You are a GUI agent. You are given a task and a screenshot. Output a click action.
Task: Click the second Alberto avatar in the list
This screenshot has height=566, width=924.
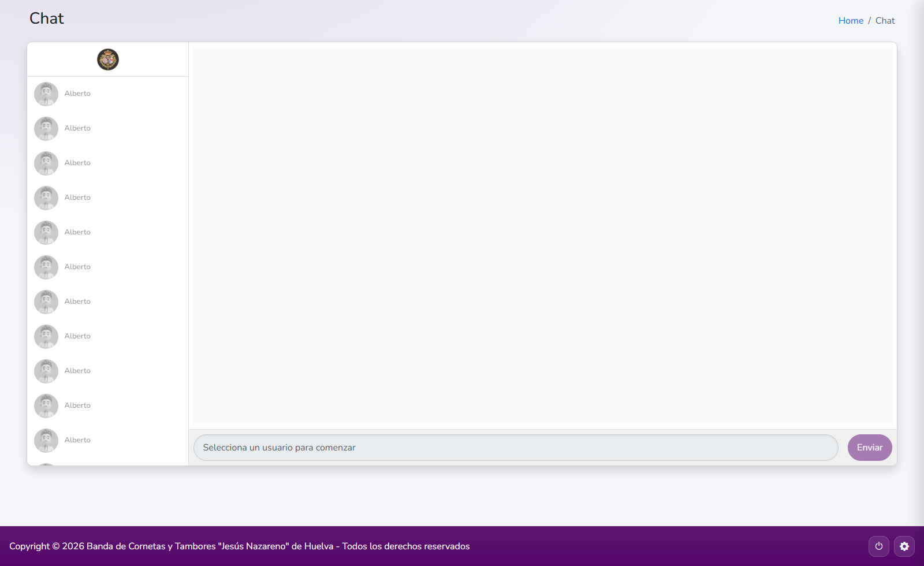pyautogui.click(x=46, y=129)
